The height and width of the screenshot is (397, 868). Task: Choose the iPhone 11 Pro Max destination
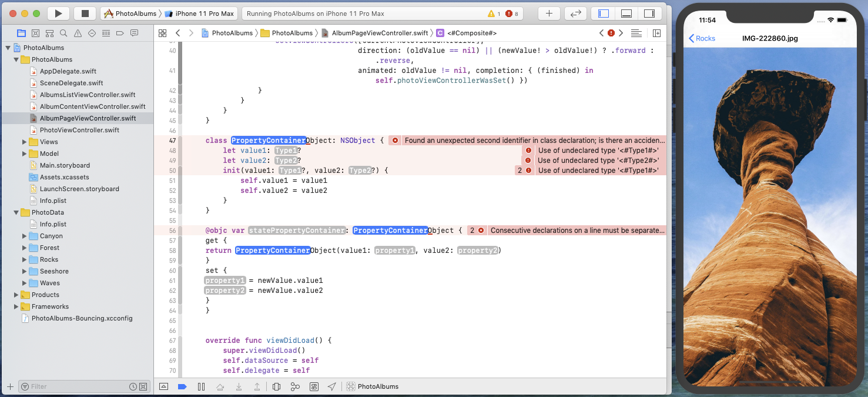coord(199,14)
